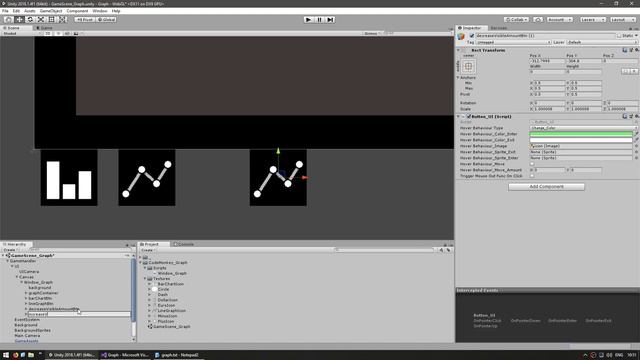Click the left line graph icon in scene
640x360 pixels.
(147, 178)
